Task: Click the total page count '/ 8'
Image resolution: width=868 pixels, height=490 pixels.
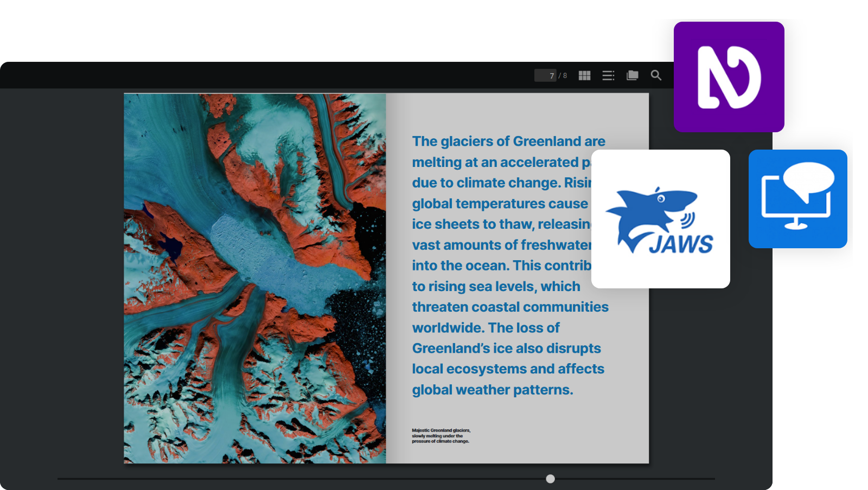Action: [x=563, y=75]
